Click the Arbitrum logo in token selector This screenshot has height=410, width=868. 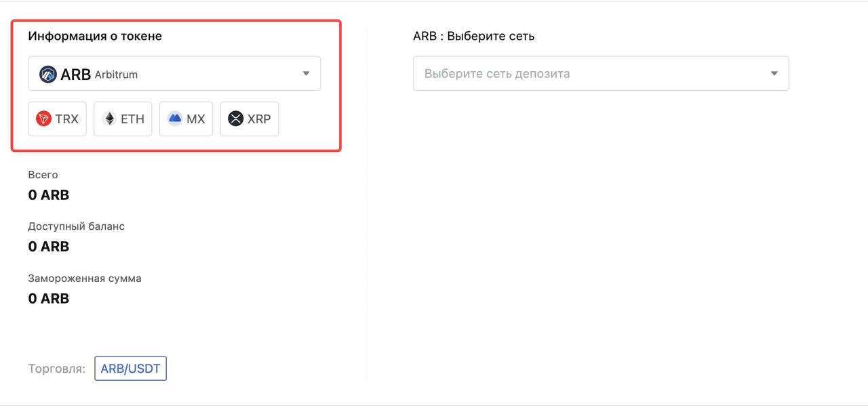[47, 75]
